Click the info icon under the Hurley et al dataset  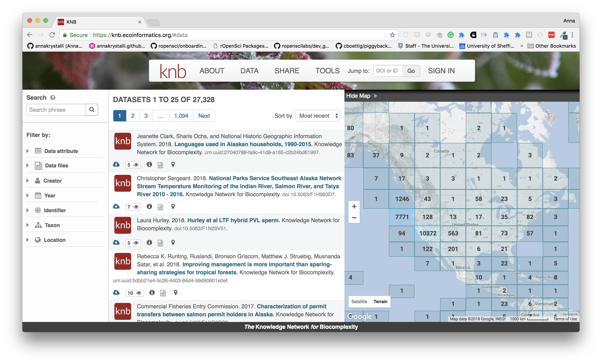[x=149, y=242]
